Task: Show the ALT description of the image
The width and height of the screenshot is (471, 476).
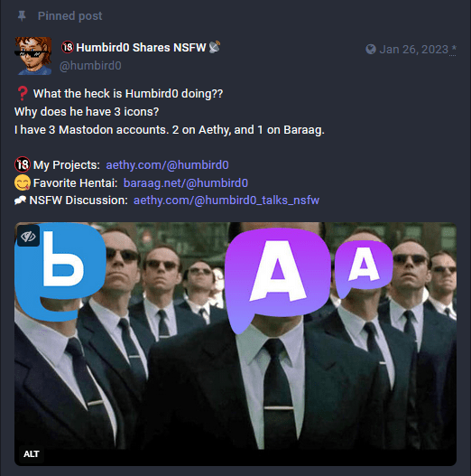Action: [32, 453]
